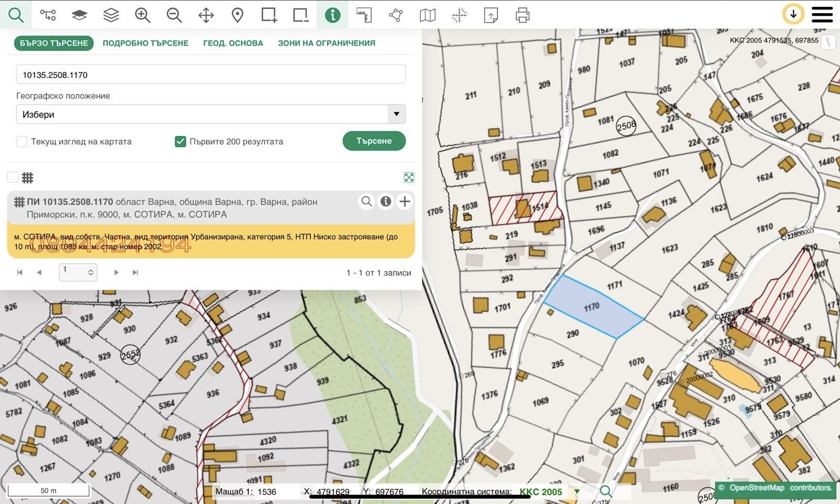Select the zoom out magnifier tool
The image size is (840, 504).
click(x=174, y=15)
